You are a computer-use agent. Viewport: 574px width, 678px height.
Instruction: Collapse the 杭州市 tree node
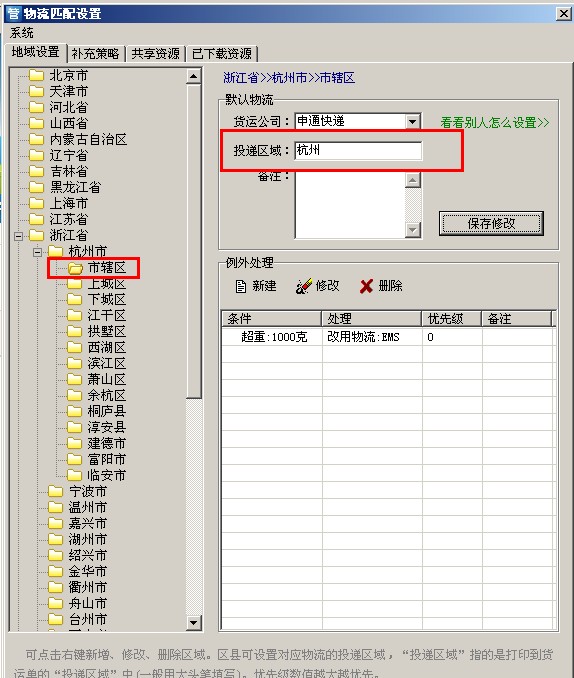point(37,252)
